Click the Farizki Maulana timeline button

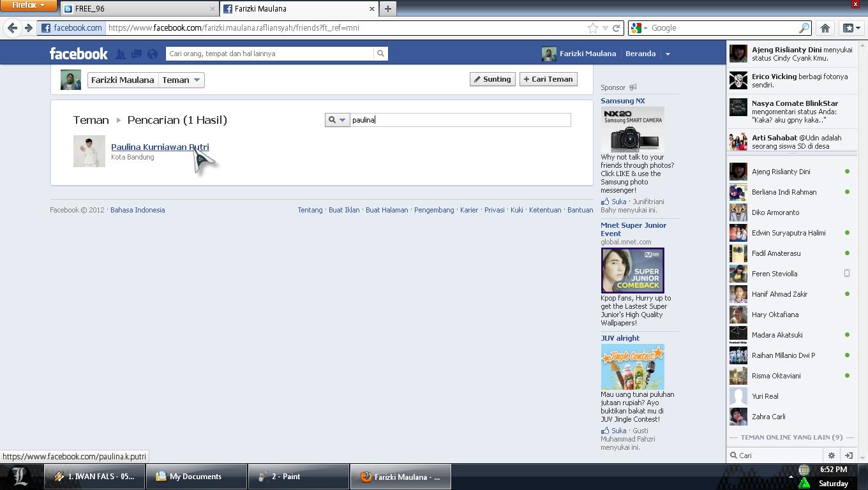click(123, 80)
